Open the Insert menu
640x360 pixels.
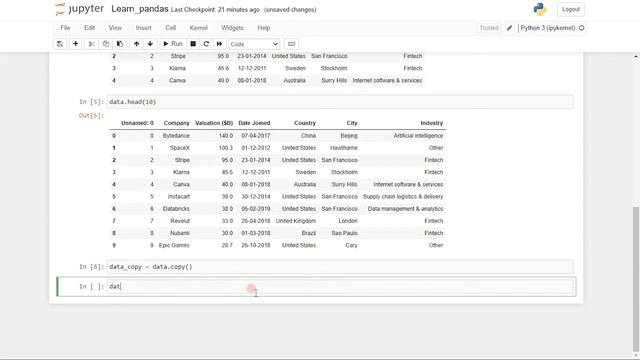point(143,28)
